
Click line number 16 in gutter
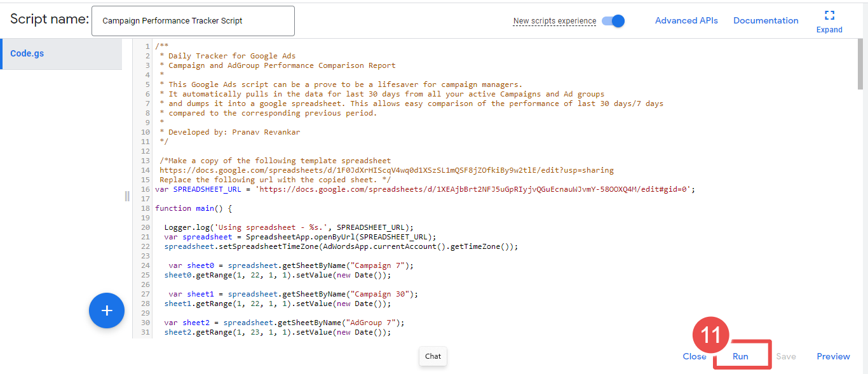pyautogui.click(x=146, y=189)
